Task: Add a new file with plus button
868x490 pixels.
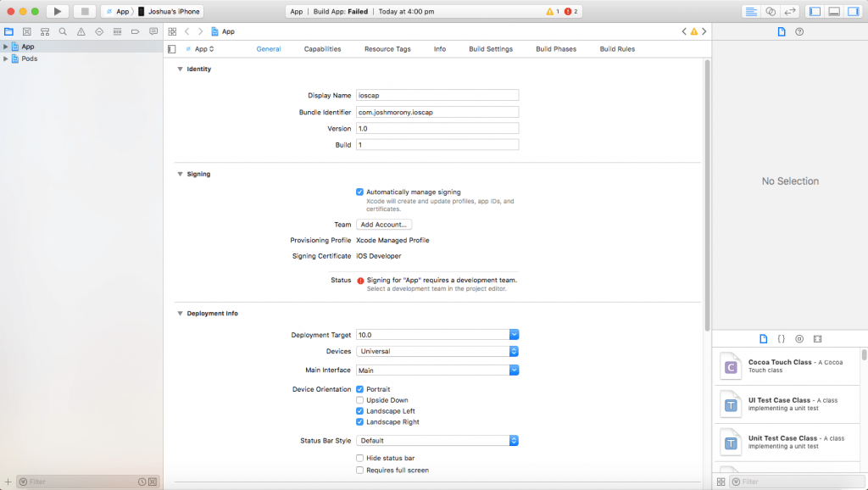Action: coord(8,482)
